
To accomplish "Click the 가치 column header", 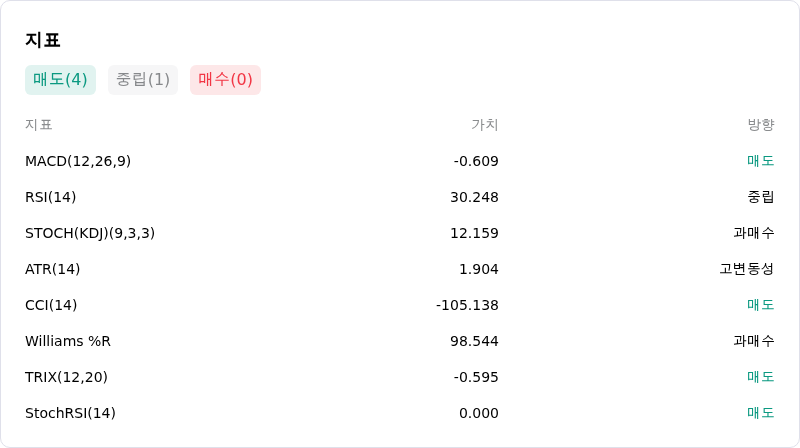I will [x=485, y=125].
